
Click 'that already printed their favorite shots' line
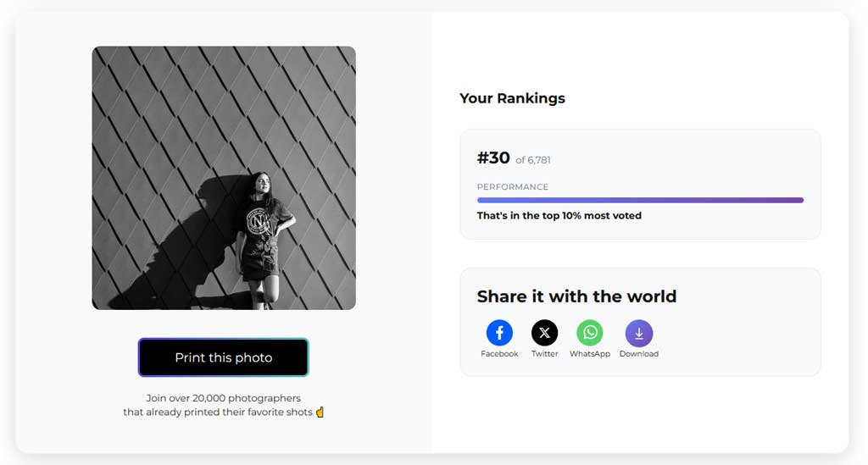point(218,412)
